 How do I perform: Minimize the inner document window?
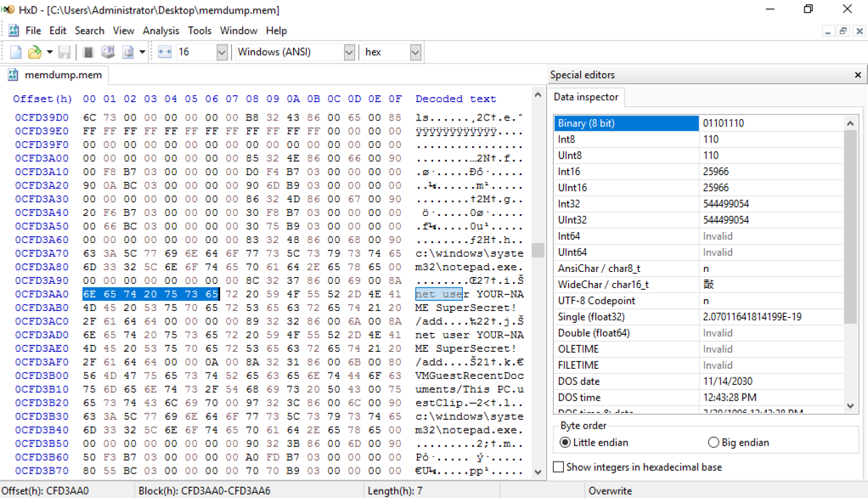827,31
